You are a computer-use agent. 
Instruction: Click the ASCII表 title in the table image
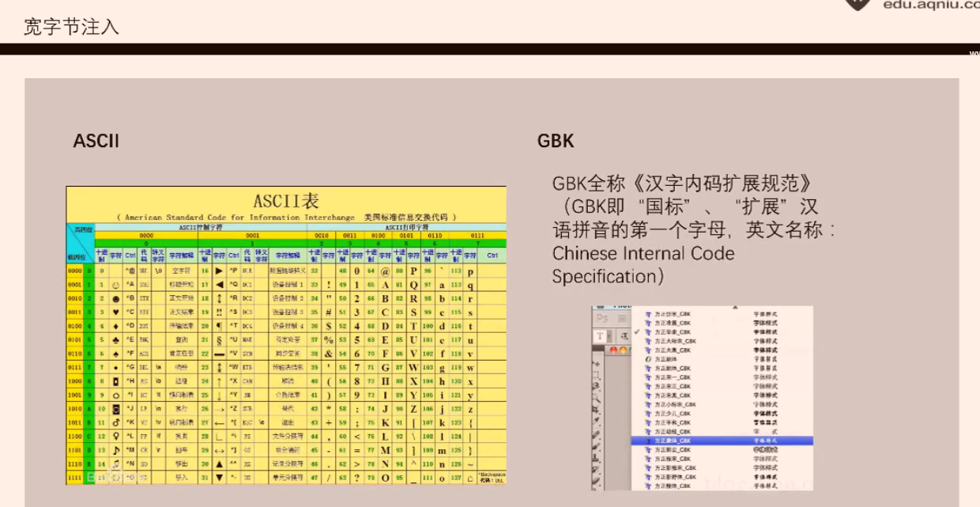pyautogui.click(x=286, y=200)
